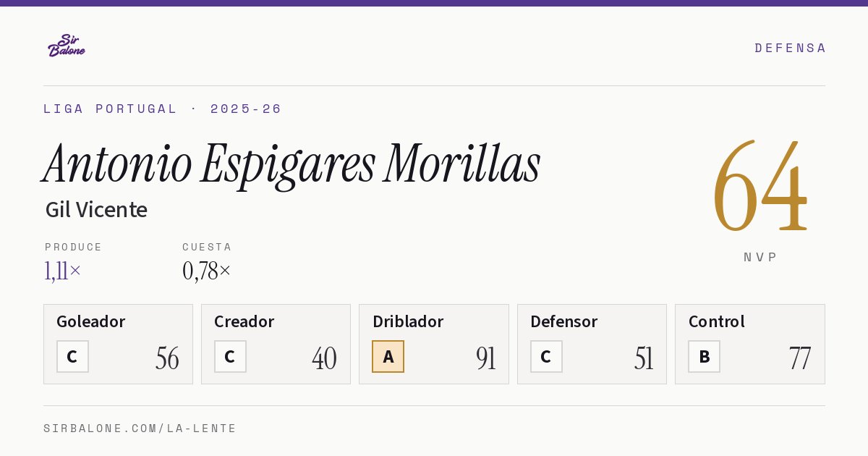Click the Gil Vicente team name
The image size is (868, 456).
[x=96, y=210]
